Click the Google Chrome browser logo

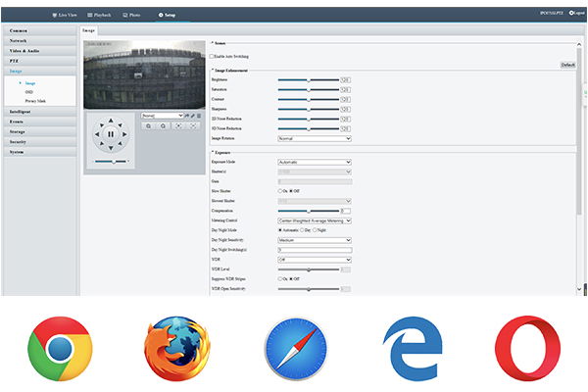pos(60,349)
